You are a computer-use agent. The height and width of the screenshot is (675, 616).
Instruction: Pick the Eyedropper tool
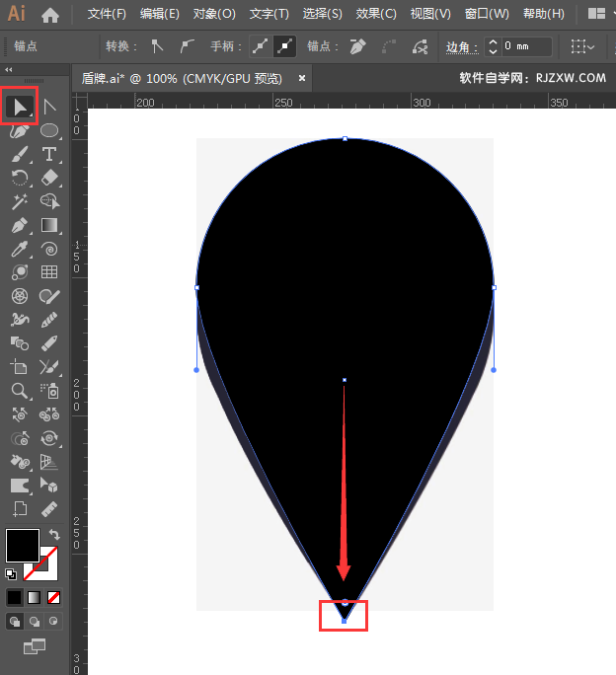19,249
